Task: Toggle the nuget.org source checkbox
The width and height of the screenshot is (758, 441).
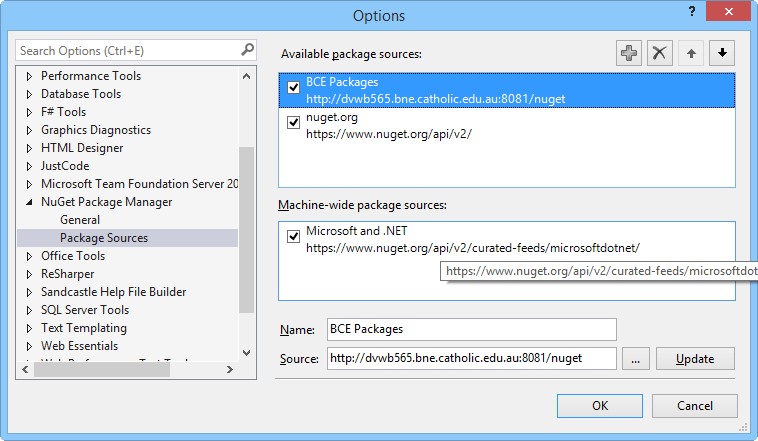Action: pos(293,123)
